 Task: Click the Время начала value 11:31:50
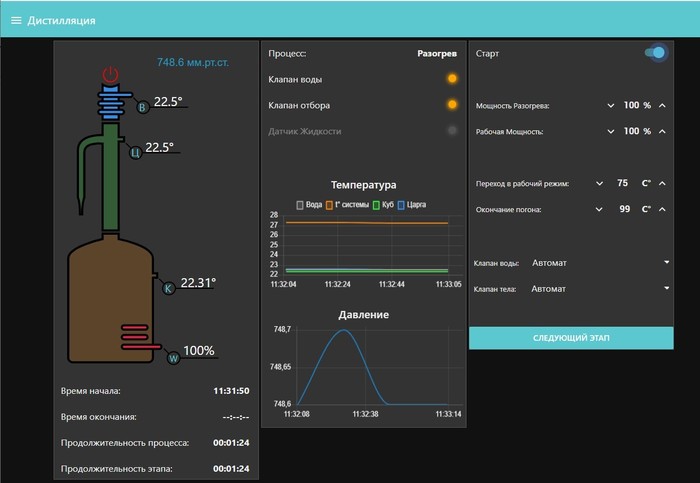pyautogui.click(x=231, y=391)
